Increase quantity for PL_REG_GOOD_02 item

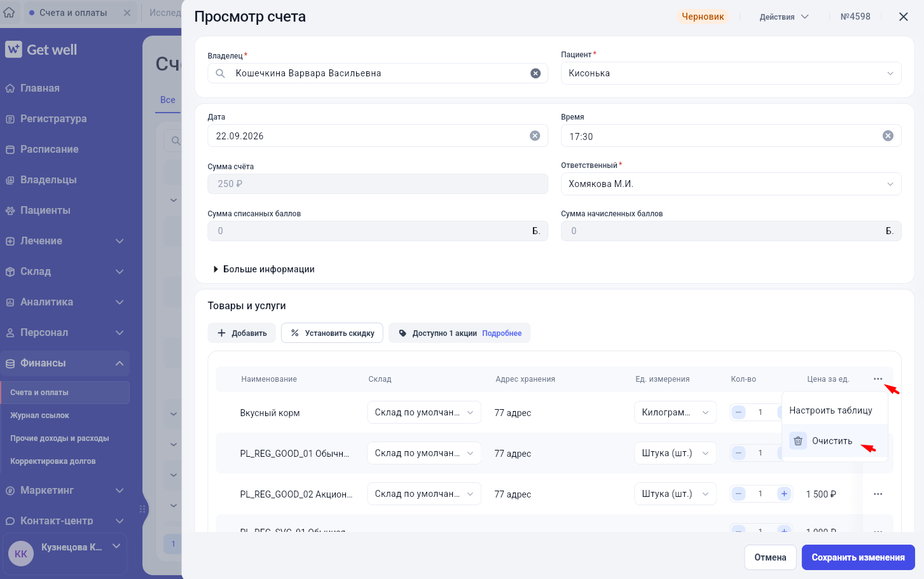point(784,494)
